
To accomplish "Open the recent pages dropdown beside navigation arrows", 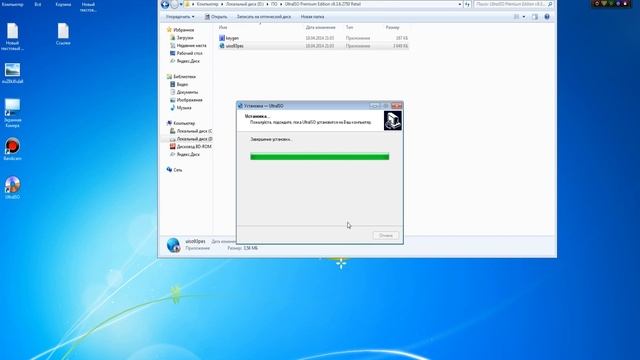I will (181, 4).
